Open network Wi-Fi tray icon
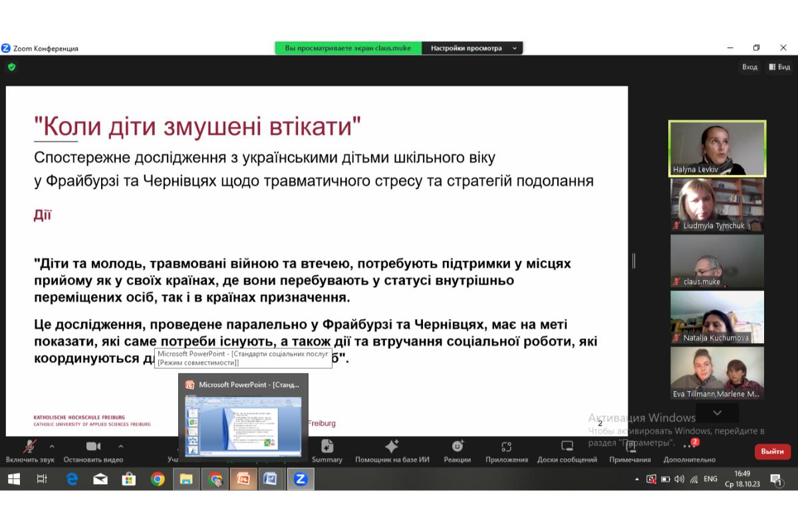This screenshot has width=798, height=532. pos(694,479)
